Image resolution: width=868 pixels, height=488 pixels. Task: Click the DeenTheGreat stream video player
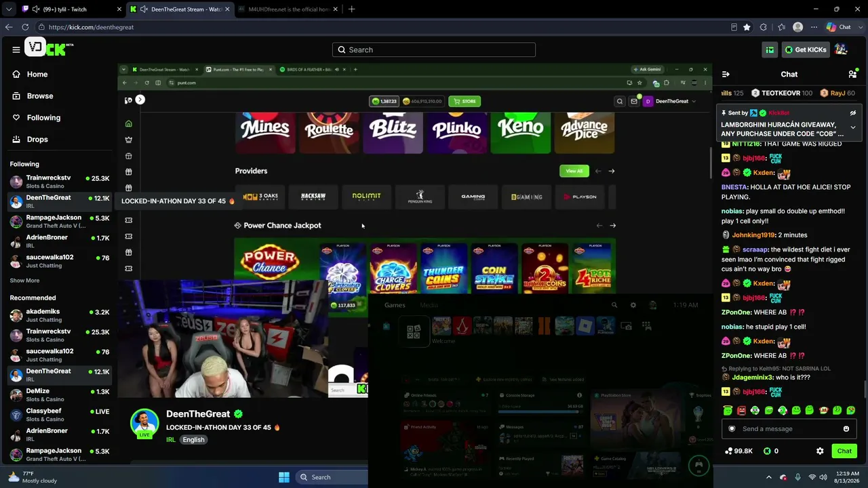(x=415, y=230)
